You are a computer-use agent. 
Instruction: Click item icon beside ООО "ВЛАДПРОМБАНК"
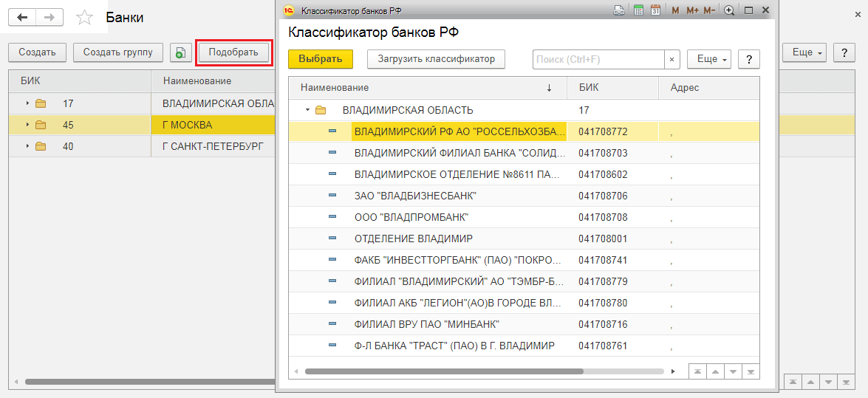tap(332, 217)
